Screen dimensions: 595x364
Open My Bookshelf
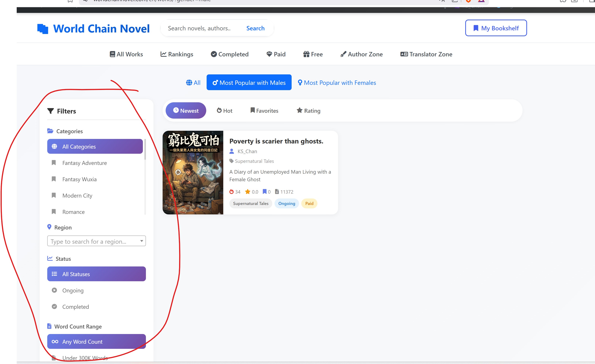[496, 28]
